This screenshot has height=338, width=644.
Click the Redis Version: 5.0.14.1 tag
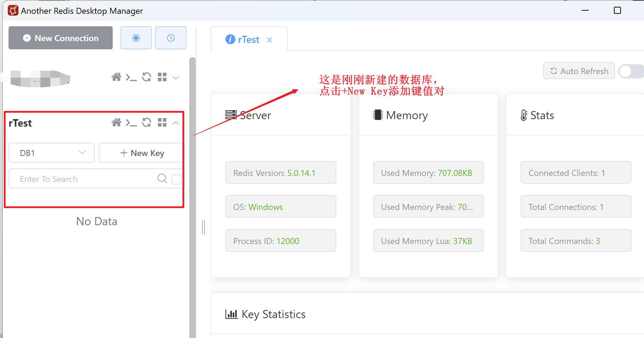281,173
